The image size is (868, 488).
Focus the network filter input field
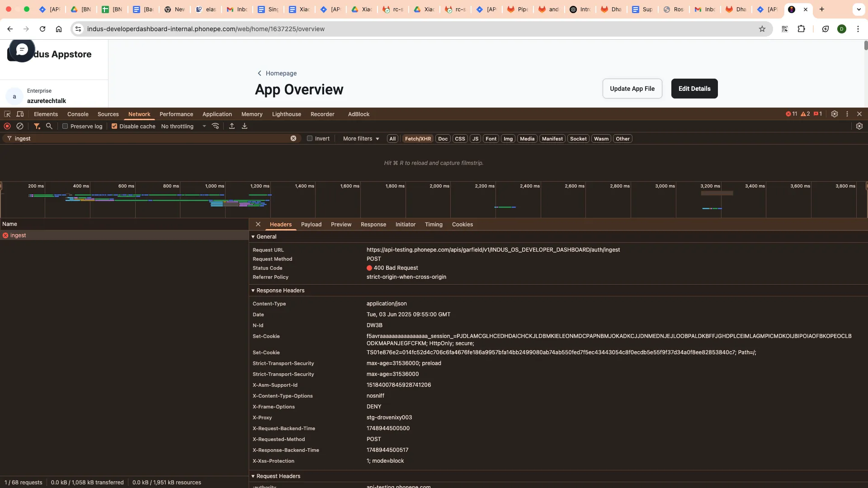point(151,139)
